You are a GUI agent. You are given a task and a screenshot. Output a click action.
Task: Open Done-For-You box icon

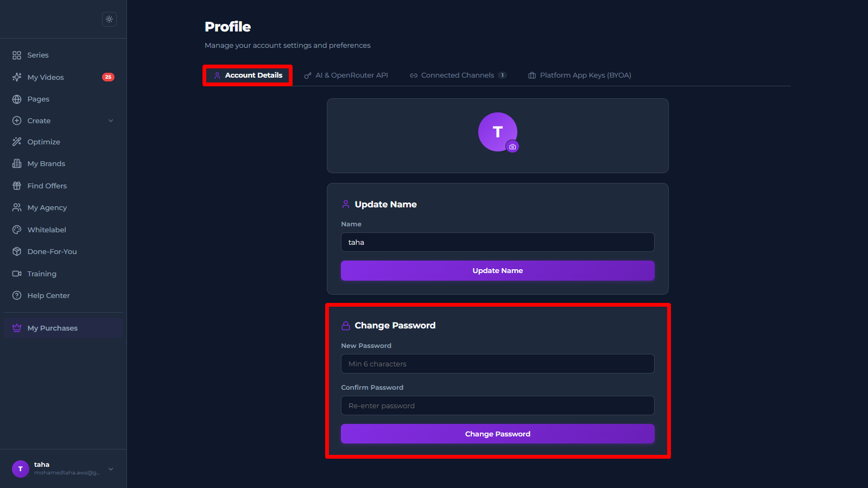click(x=17, y=251)
